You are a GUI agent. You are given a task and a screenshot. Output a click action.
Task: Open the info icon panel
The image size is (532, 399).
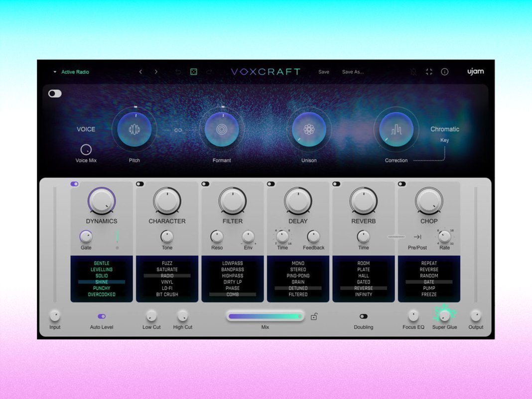pos(444,72)
